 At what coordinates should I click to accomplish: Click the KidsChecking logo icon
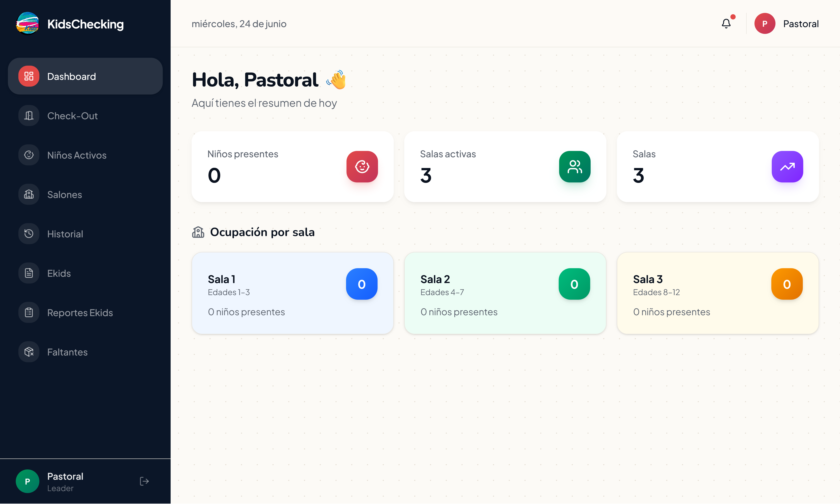28,23
